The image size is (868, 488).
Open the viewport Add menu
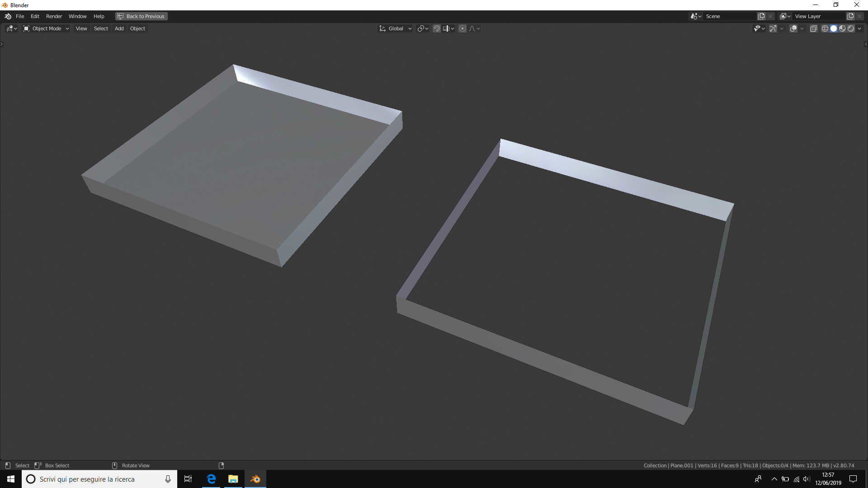119,28
